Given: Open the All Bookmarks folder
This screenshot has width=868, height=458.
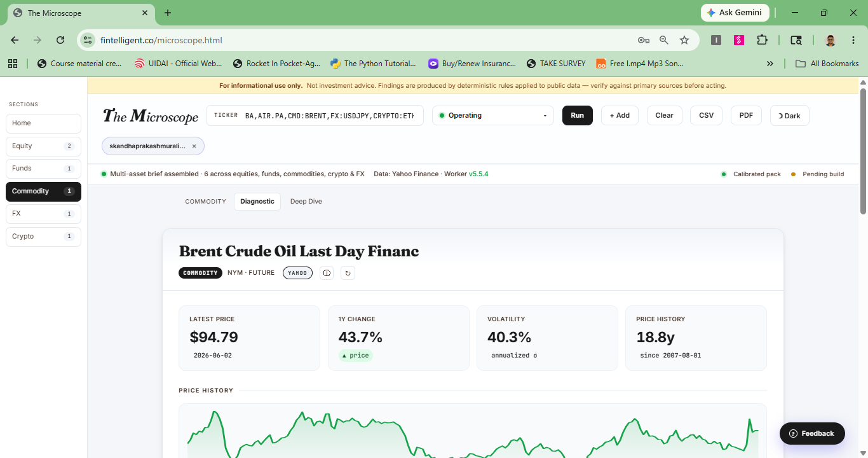Looking at the screenshot, I should tap(827, 64).
